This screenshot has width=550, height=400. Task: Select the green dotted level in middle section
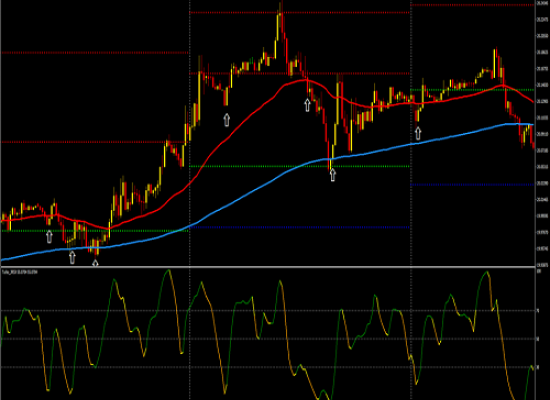pyautogui.click(x=299, y=166)
